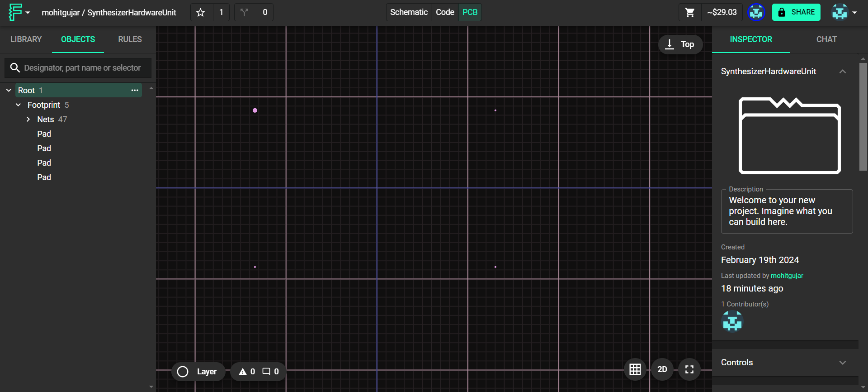Open the blue-ringed contributor avatar in header
868x392 pixels.
[x=756, y=12]
